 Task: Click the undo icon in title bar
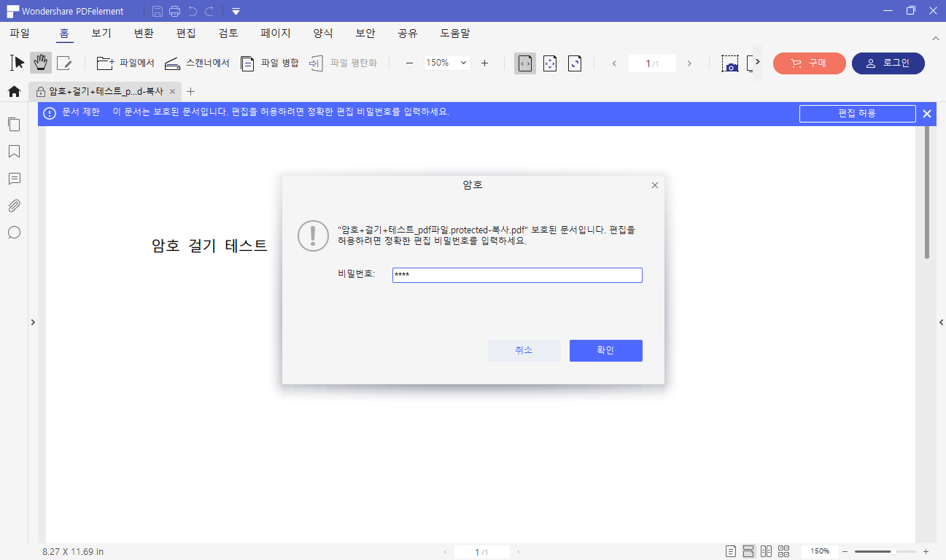[x=193, y=11]
